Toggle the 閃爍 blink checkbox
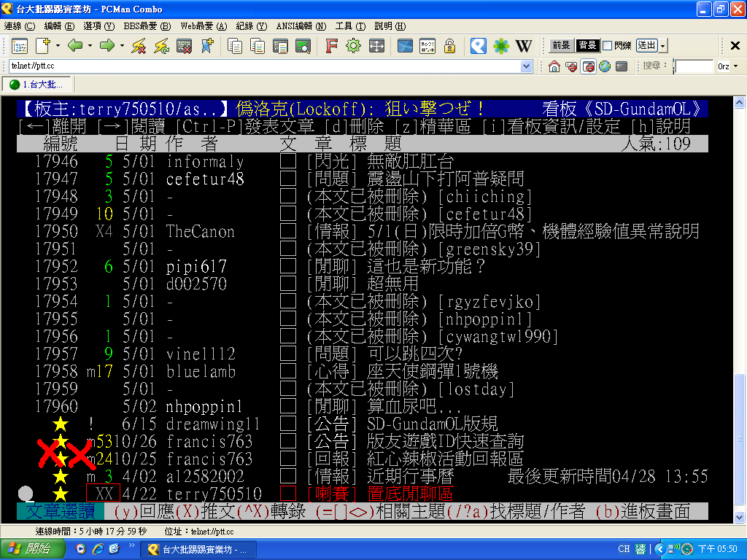 607,46
